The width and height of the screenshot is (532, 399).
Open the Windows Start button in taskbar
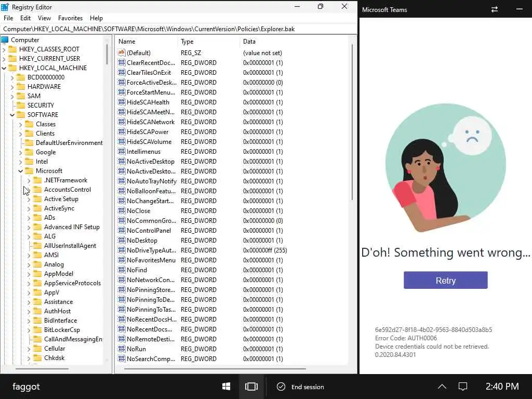tap(227, 387)
